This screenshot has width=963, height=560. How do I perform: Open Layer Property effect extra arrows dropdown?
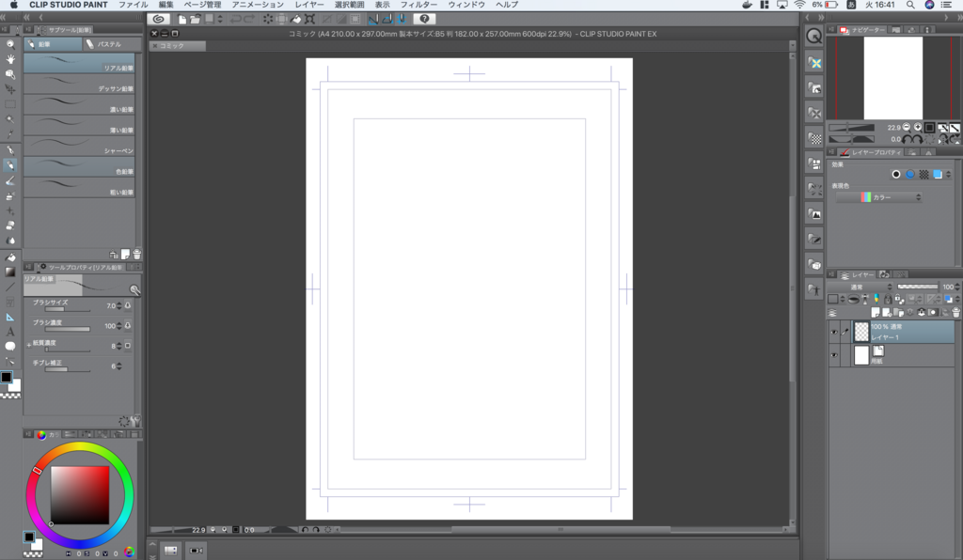pyautogui.click(x=949, y=174)
